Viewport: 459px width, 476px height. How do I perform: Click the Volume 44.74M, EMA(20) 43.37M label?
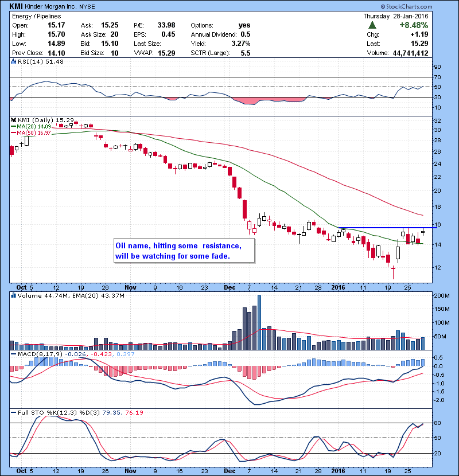click(71, 295)
